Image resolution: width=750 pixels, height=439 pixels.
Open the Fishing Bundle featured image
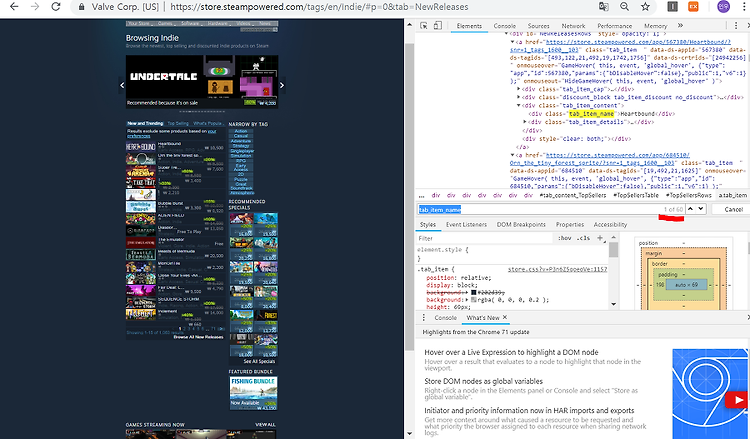pos(253,393)
